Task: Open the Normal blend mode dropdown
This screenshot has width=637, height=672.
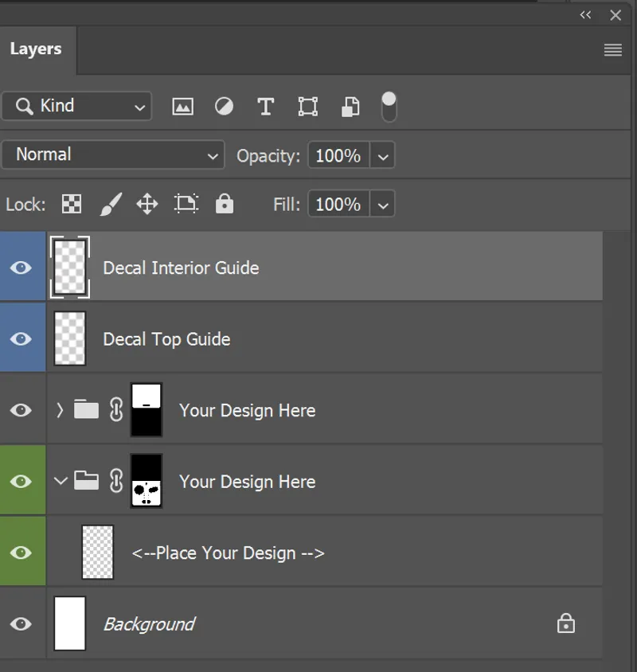Action: tap(113, 155)
